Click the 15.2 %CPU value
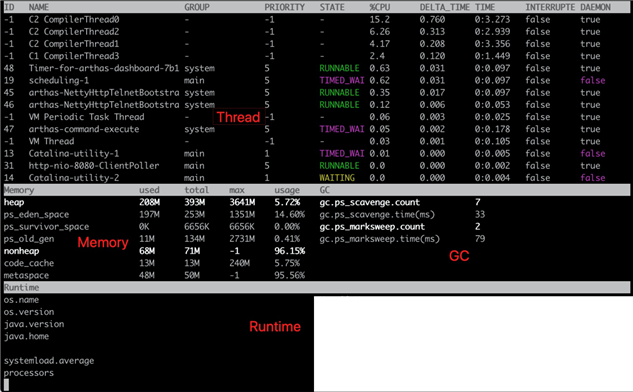This screenshot has height=392, width=633. click(379, 19)
